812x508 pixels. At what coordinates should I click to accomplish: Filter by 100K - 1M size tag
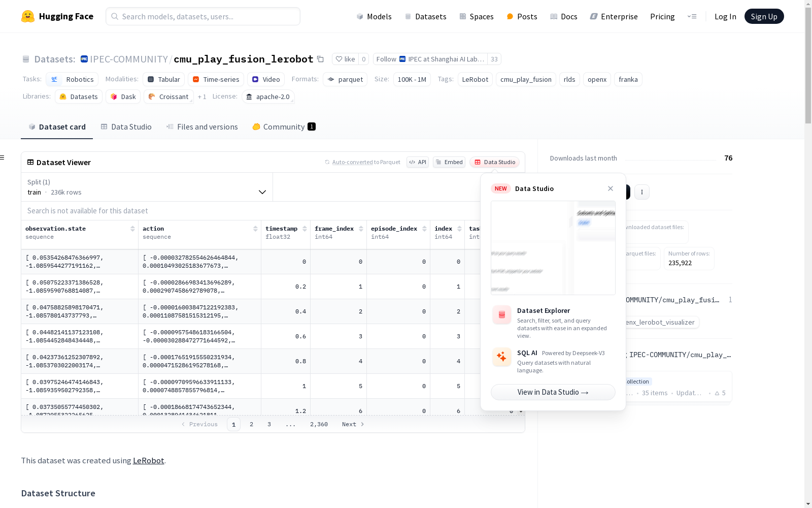(412, 79)
